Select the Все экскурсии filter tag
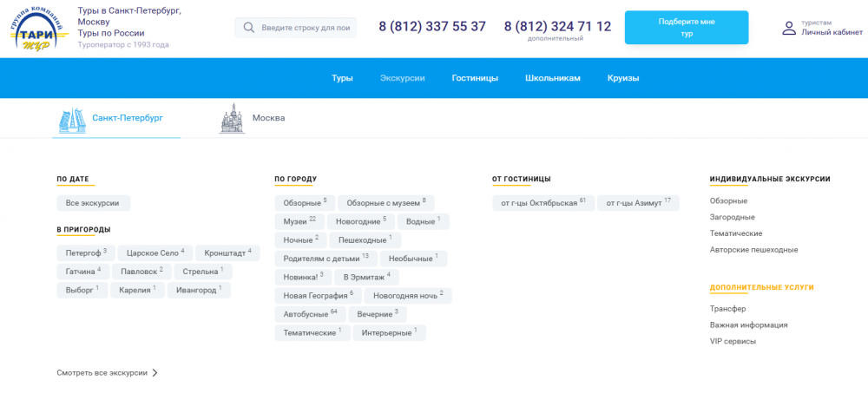The height and width of the screenshot is (400, 868). coord(93,203)
